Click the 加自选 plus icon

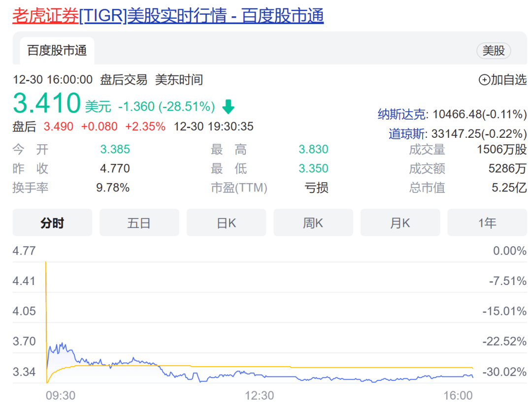pyautogui.click(x=484, y=80)
